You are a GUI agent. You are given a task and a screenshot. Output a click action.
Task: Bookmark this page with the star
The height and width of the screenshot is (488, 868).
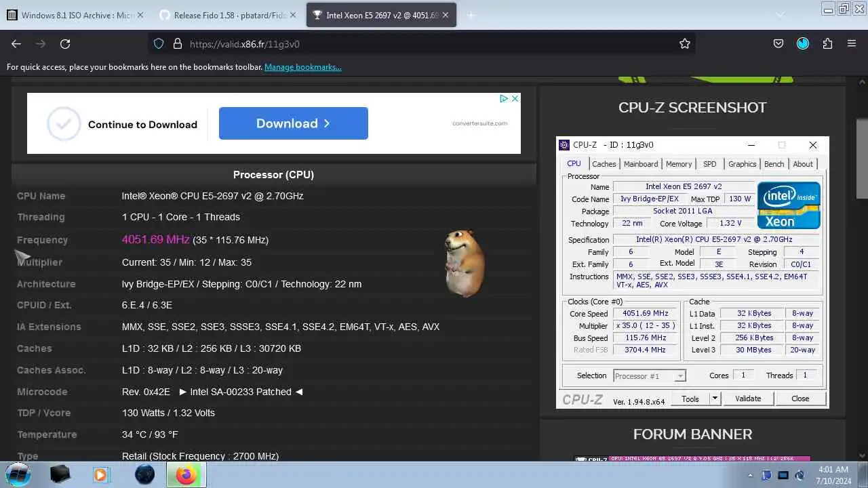[685, 43]
